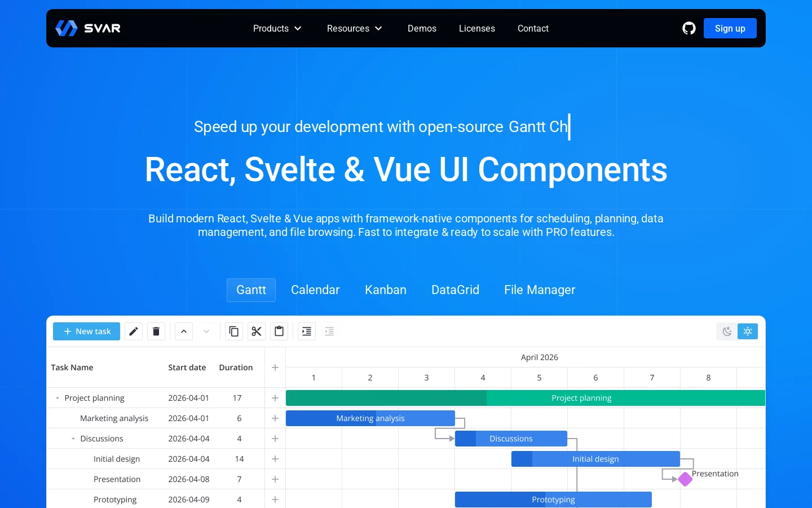Move task up with the up arrow
Screen dimensions: 812x508
pos(184,331)
